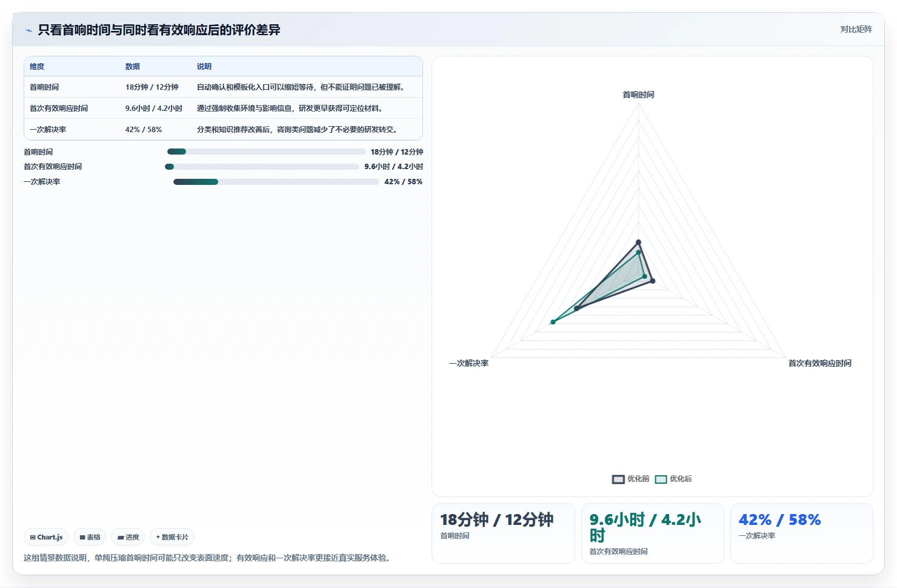The image size is (897, 588).
Task: Click the description starting 分类和知识推荐改善后
Action: [x=297, y=130]
